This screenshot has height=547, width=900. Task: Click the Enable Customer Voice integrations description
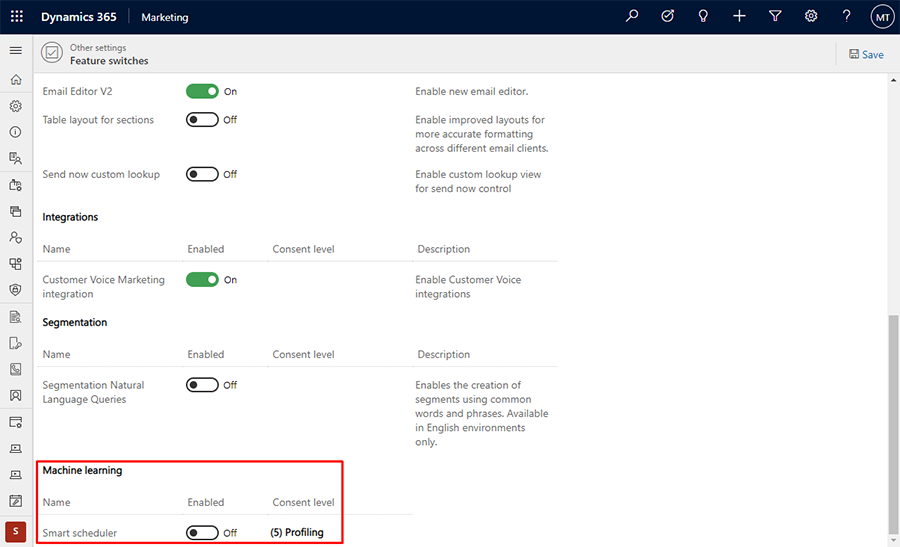point(468,286)
